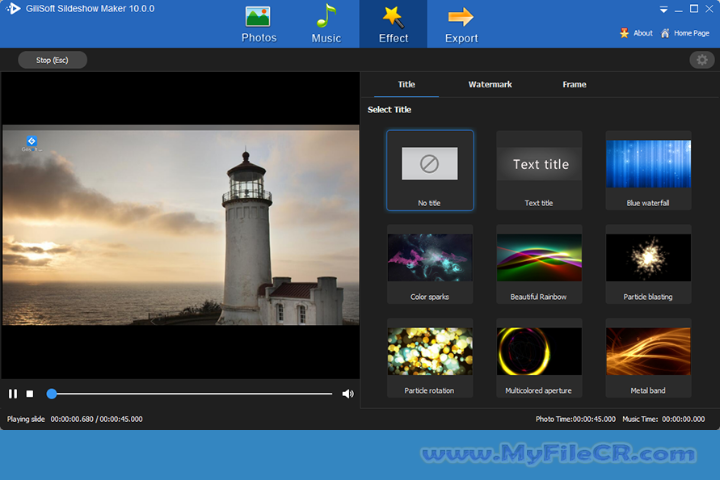
Task: Open the Photos section
Action: tap(259, 25)
